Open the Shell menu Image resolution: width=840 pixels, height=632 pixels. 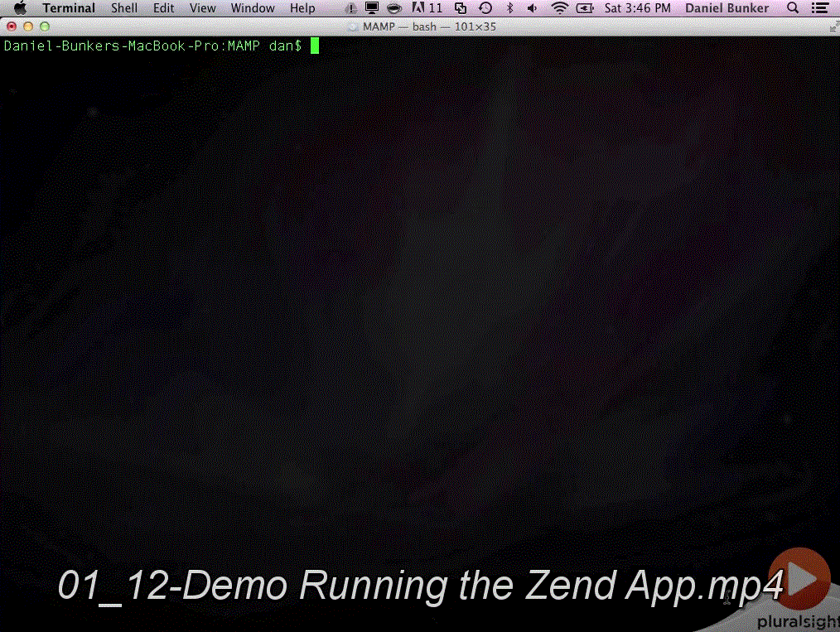coord(124,8)
